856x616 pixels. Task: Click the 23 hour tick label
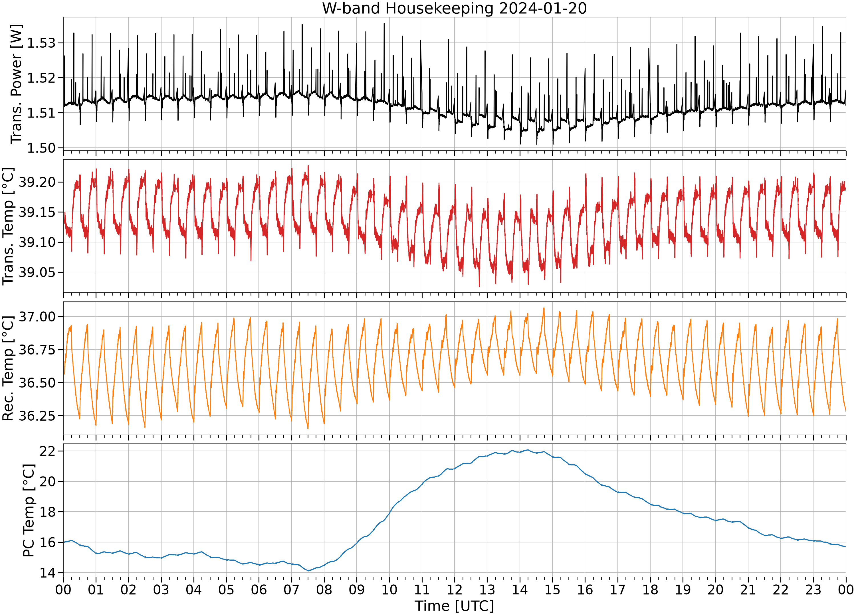(813, 589)
